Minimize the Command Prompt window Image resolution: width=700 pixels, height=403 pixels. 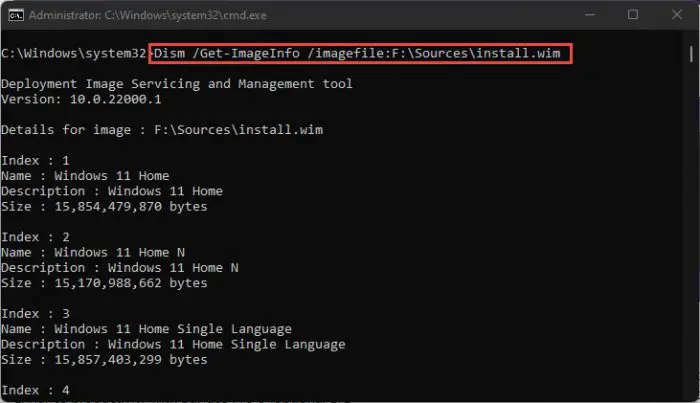590,15
